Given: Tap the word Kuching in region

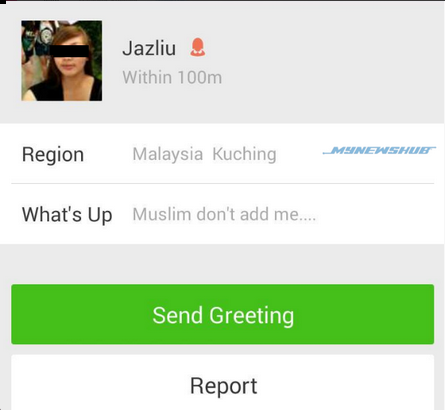Looking at the screenshot, I should (x=244, y=155).
